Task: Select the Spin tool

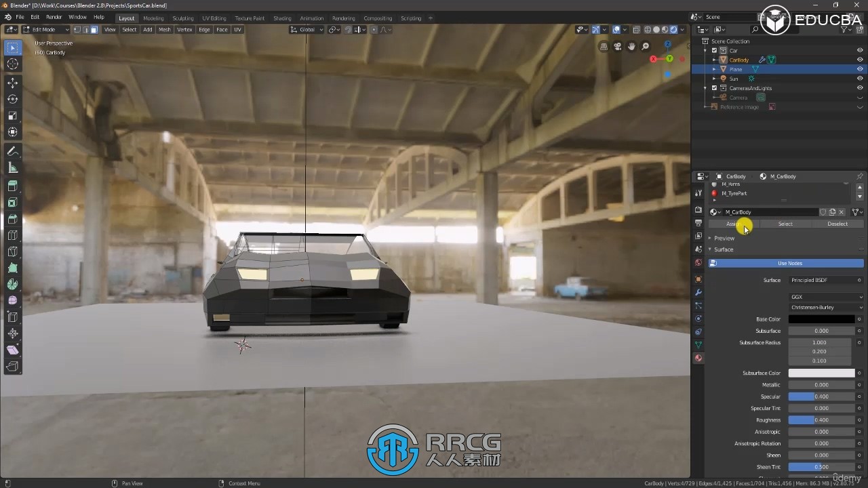Action: 12,285
